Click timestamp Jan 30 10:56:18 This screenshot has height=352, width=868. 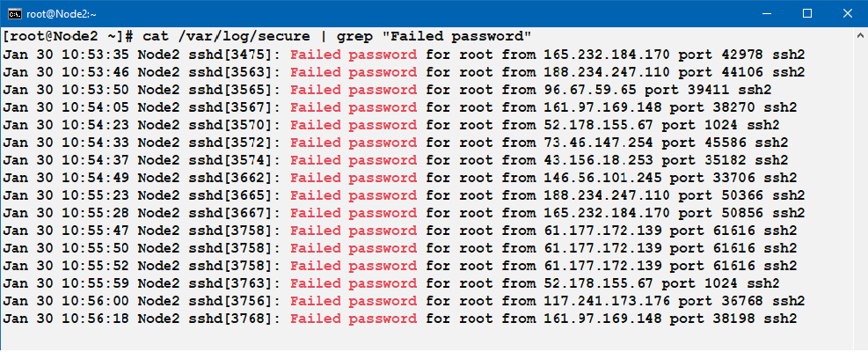click(66, 319)
